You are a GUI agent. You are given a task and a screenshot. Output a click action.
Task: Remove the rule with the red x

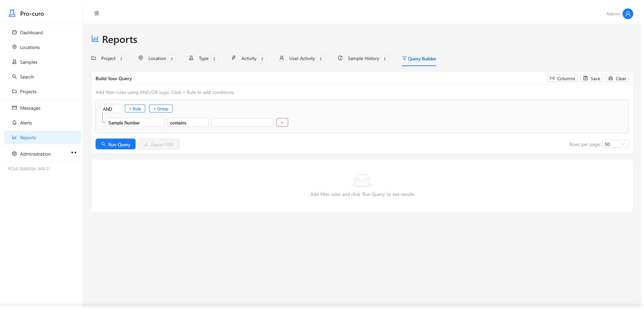(282, 122)
